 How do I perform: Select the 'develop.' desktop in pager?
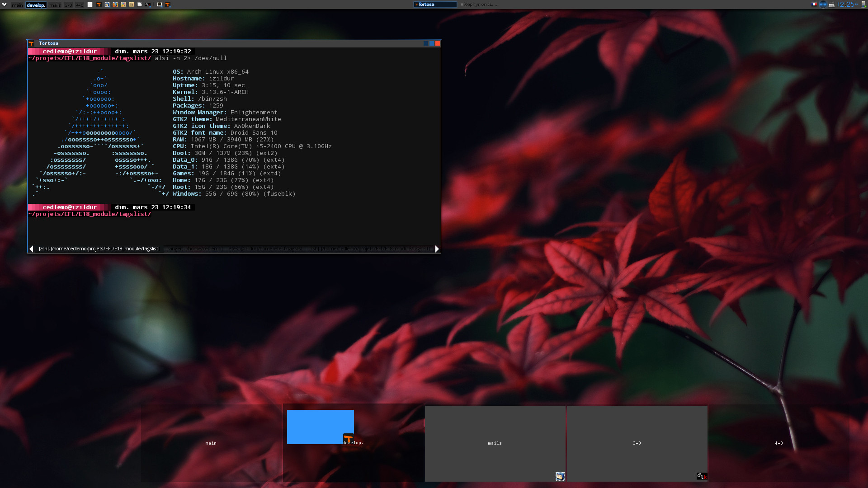(353, 443)
